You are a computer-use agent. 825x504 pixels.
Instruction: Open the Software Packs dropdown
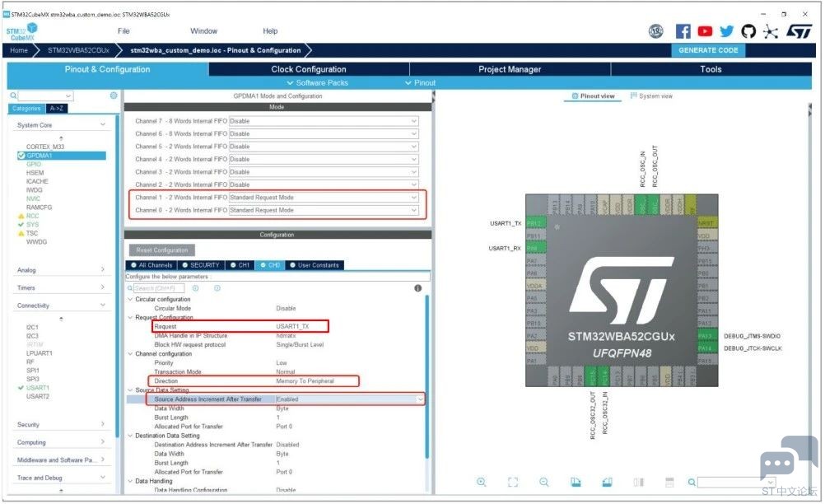point(317,82)
